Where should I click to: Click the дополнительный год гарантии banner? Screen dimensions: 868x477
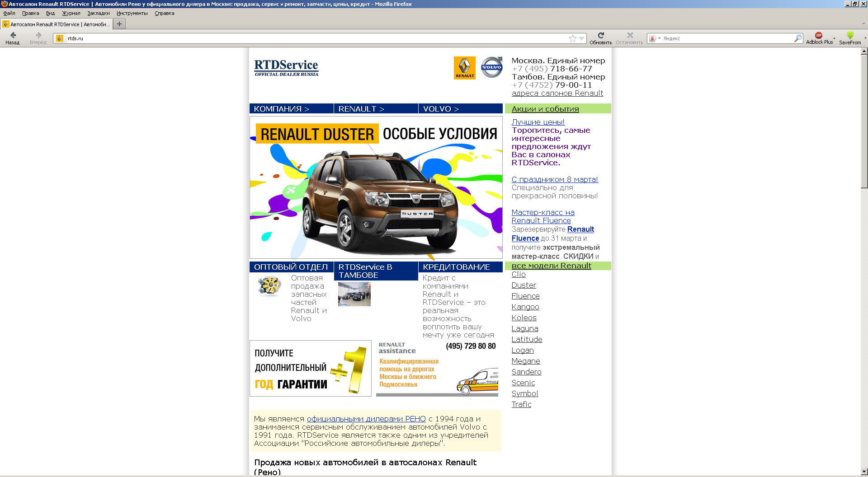click(x=310, y=368)
